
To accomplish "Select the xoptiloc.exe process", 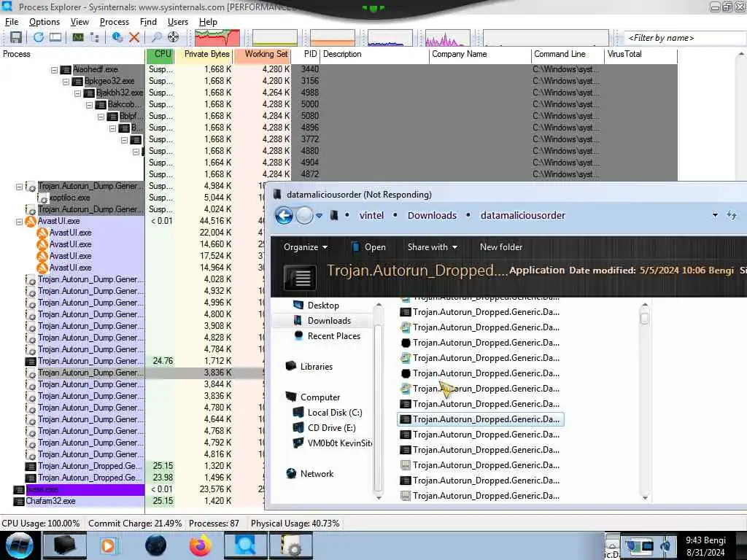I will point(69,198).
